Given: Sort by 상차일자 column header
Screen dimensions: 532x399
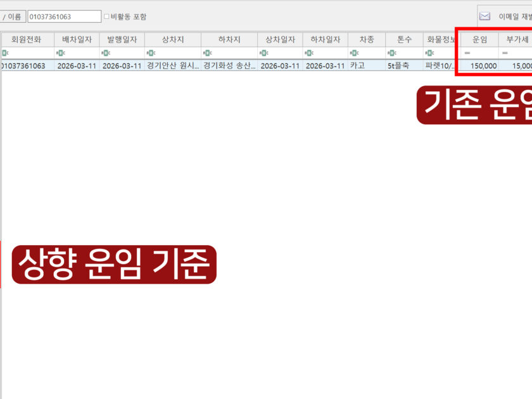Looking at the screenshot, I should [x=280, y=39].
